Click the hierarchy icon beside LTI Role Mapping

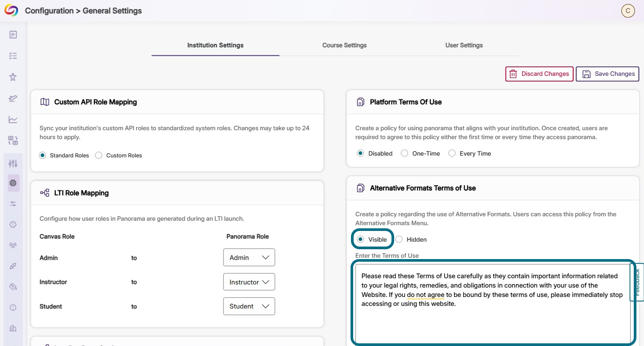click(x=45, y=193)
